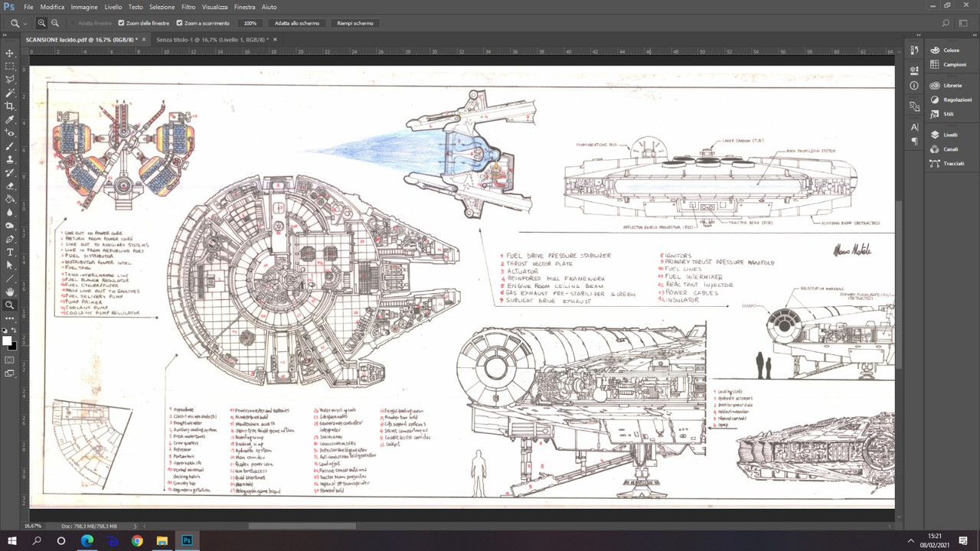980x551 pixels.
Task: Click the document horizontal scrollbar
Action: pos(302,526)
